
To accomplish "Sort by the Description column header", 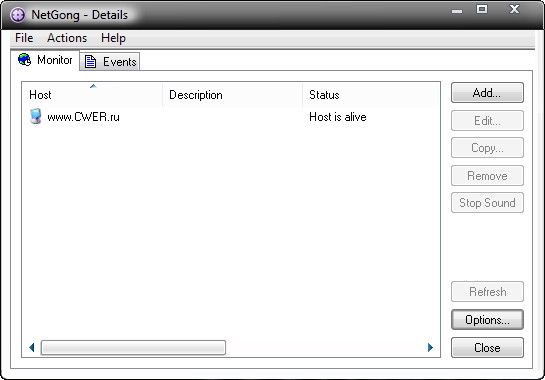I will tap(232, 95).
